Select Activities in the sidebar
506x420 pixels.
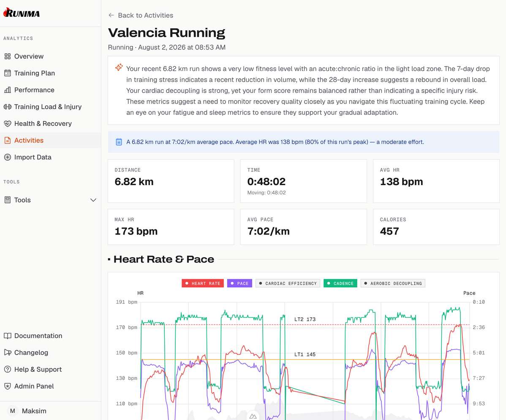(50, 140)
